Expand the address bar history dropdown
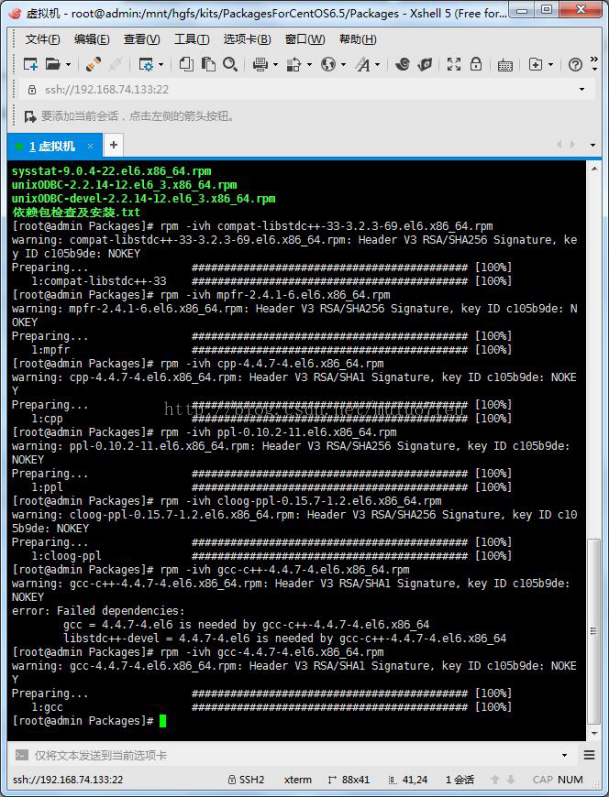 click(x=582, y=89)
